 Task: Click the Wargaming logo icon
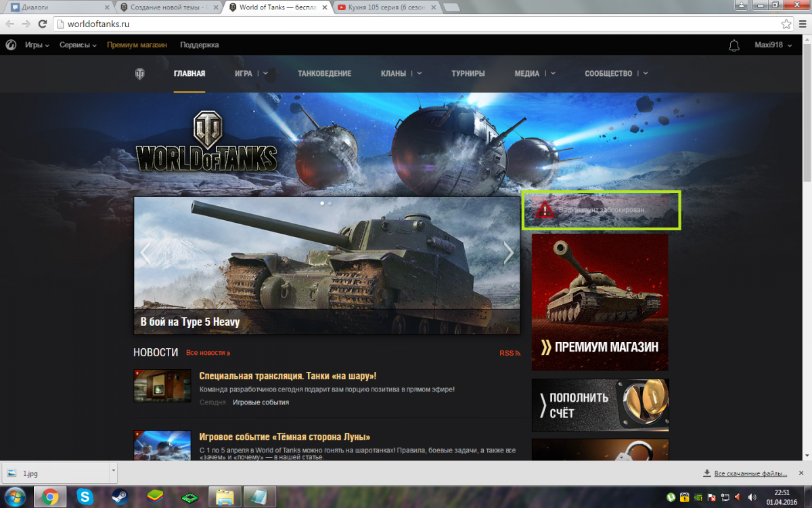pos(11,45)
